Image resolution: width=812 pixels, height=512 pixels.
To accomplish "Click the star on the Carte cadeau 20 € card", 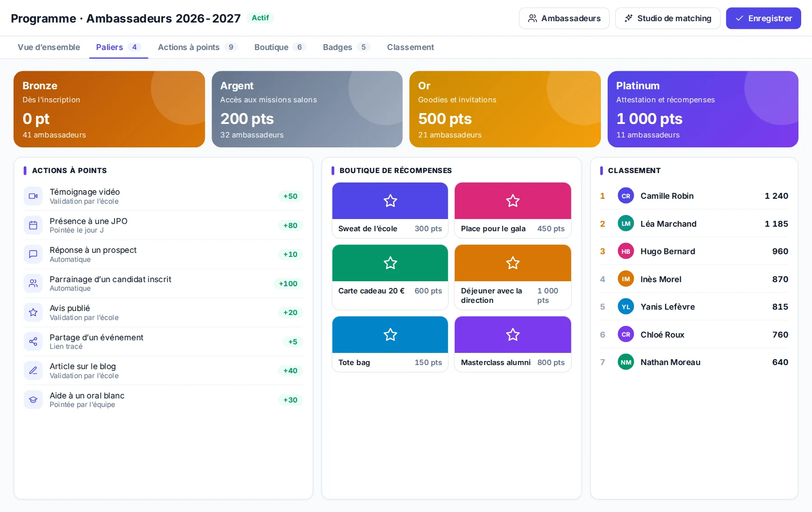I will click(390, 263).
